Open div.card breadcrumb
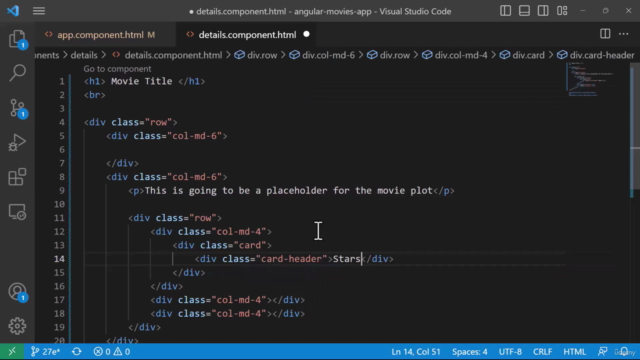This screenshot has width=640, height=360. pos(522,55)
